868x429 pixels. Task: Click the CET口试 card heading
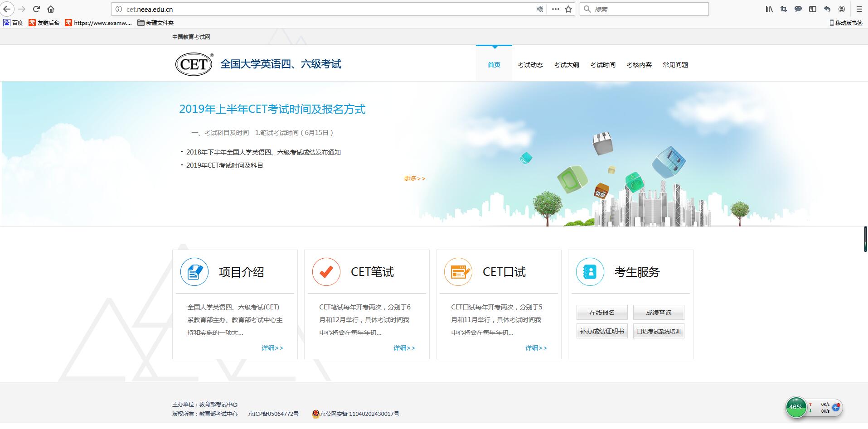[x=504, y=272]
